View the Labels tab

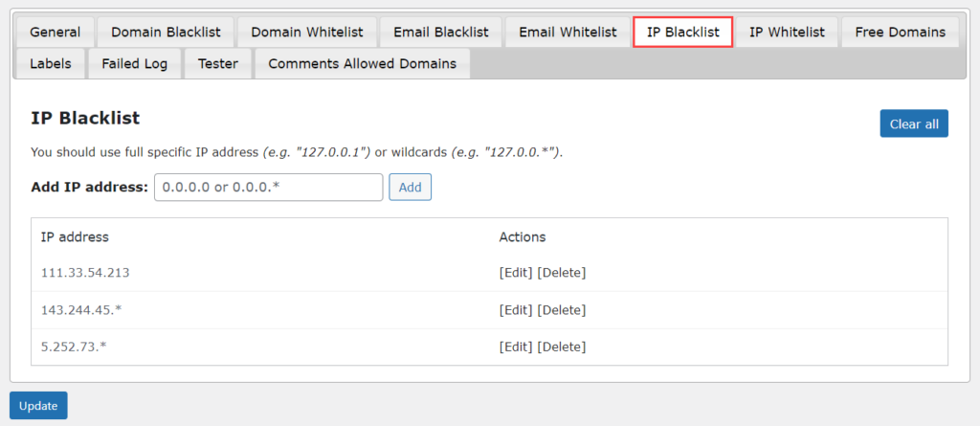pyautogui.click(x=51, y=64)
